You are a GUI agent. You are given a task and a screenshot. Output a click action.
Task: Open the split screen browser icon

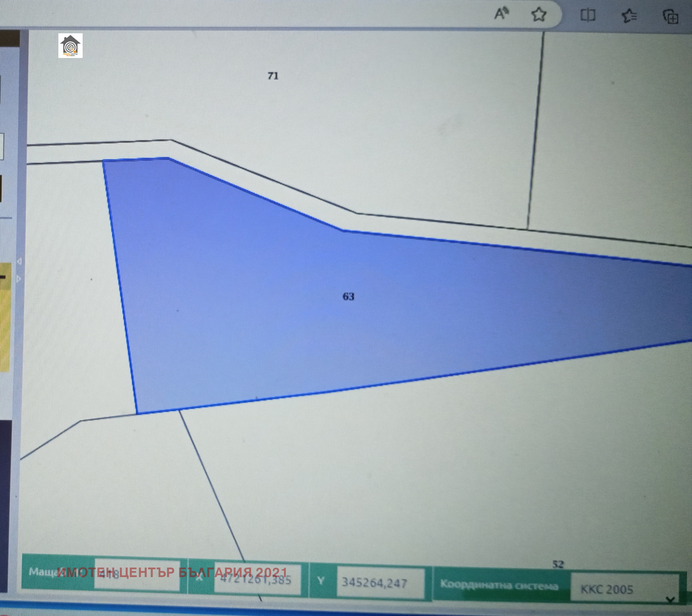(x=587, y=16)
